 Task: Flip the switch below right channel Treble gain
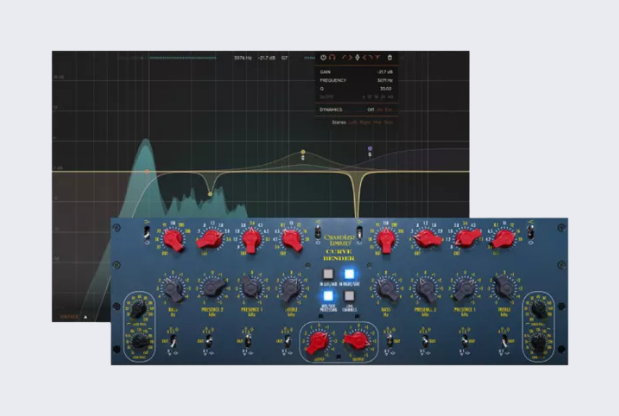click(505, 341)
